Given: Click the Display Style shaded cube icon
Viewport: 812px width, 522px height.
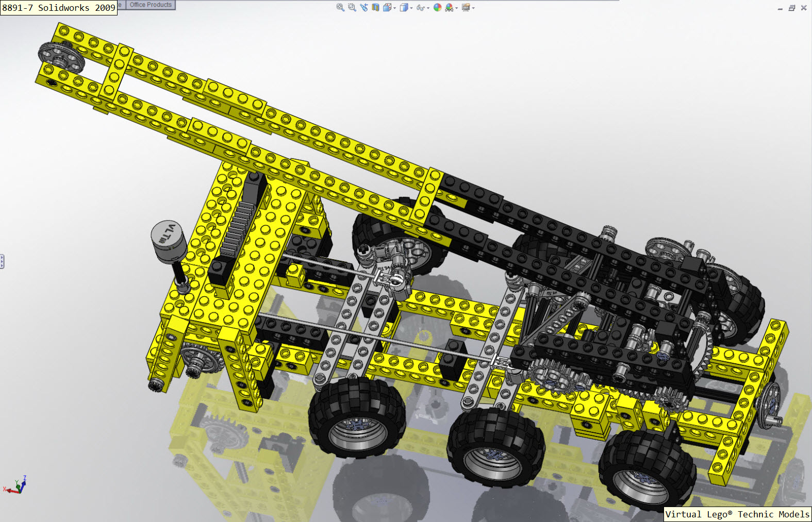Looking at the screenshot, I should 404,7.
